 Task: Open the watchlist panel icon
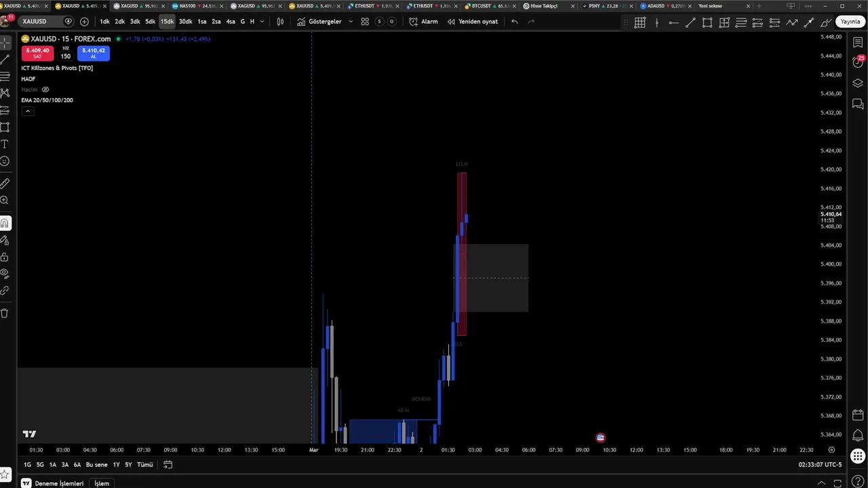pos(858,43)
